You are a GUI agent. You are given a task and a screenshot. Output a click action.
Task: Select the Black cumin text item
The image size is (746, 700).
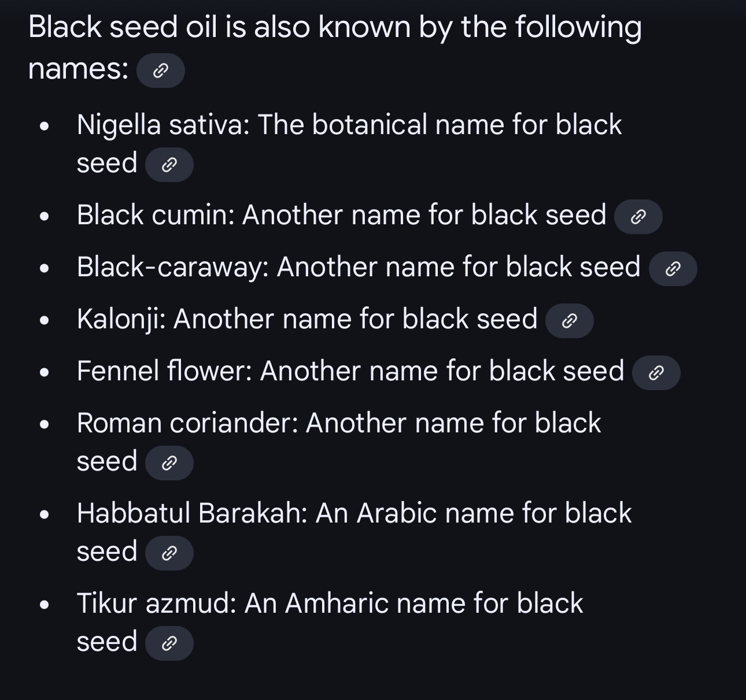(341, 214)
